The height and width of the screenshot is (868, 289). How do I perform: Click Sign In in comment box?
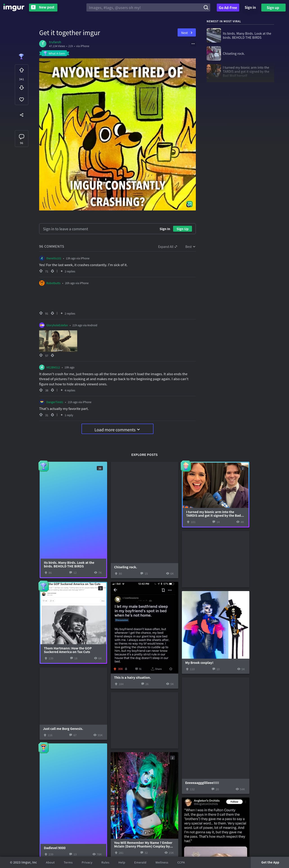point(165,229)
